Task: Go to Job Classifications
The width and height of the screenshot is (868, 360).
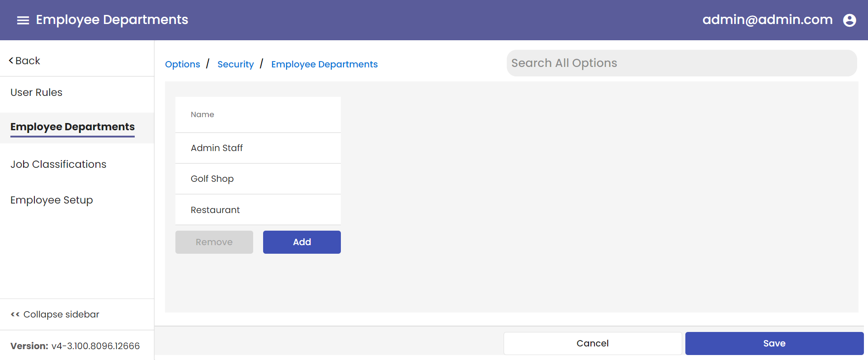Action: [x=58, y=164]
